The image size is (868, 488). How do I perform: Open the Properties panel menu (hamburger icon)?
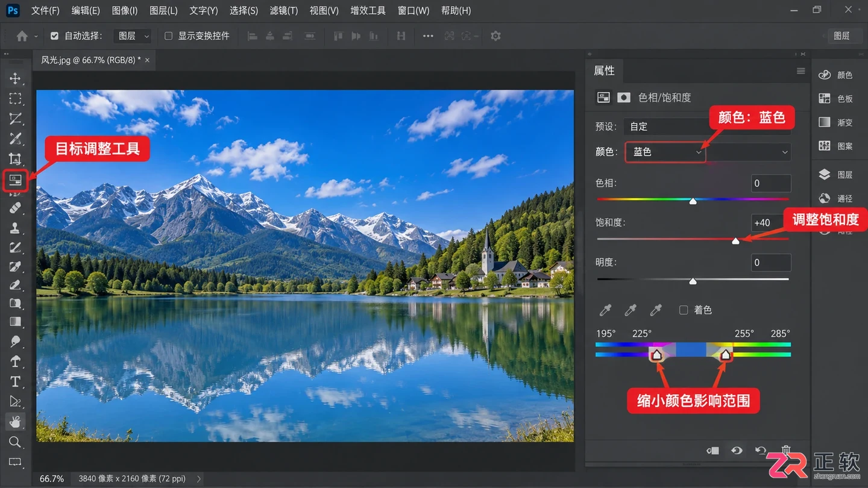pos(800,71)
